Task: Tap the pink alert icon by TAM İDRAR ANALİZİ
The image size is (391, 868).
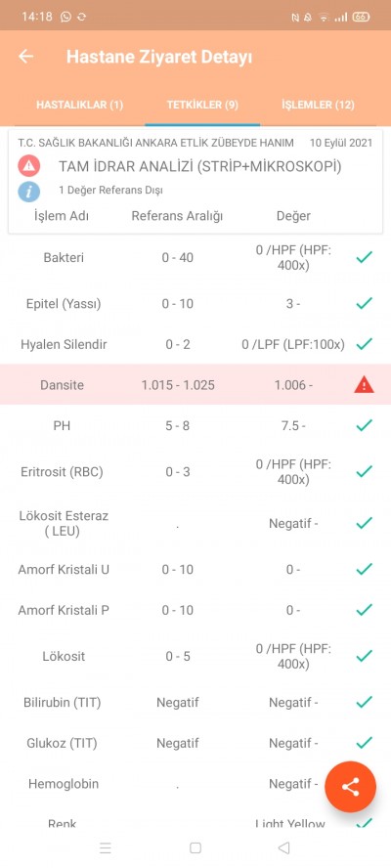Action: click(x=28, y=165)
